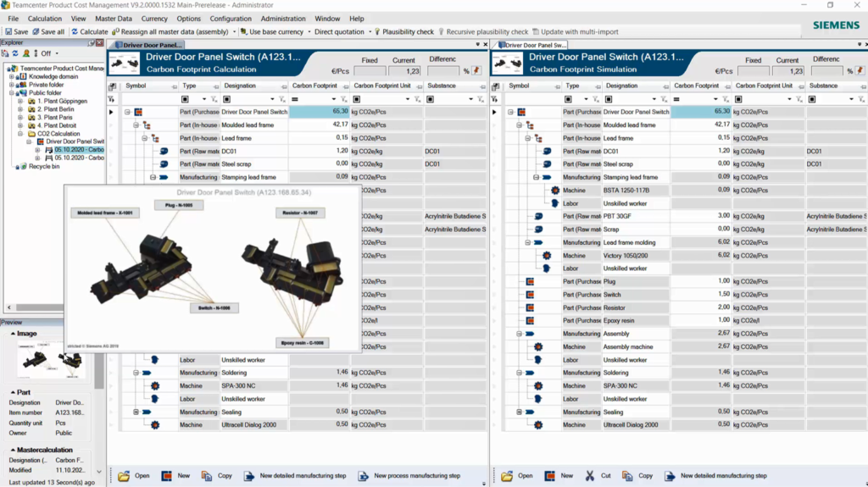Click the Current price field in left pane header
Viewport: 868px width, 487px height.
pos(404,71)
